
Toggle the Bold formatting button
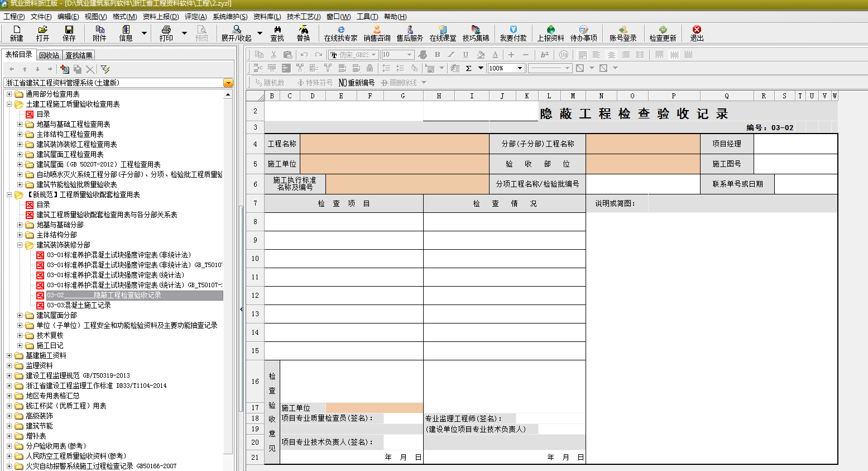(x=437, y=55)
